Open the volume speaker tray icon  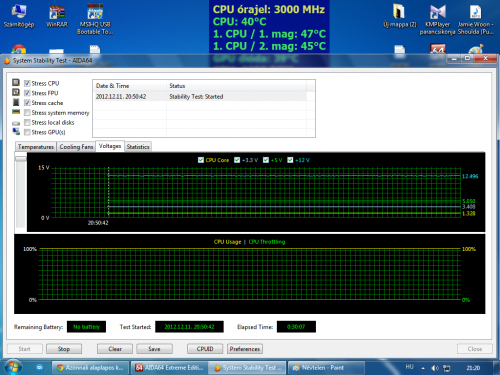pos(435,368)
